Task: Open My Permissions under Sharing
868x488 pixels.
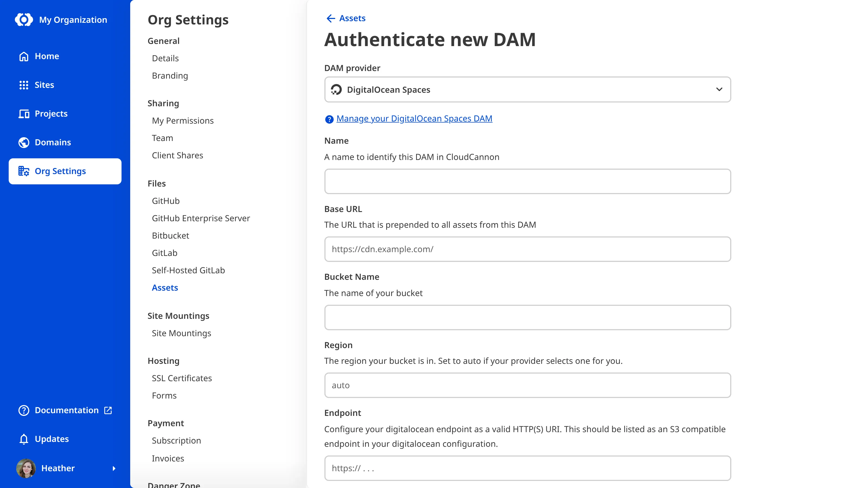Action: pyautogui.click(x=183, y=121)
